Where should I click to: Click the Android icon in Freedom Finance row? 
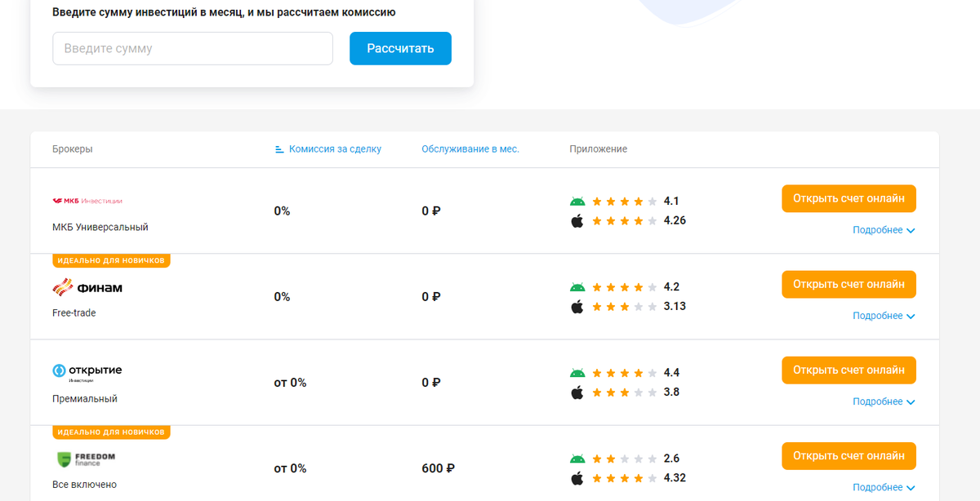coord(577,459)
